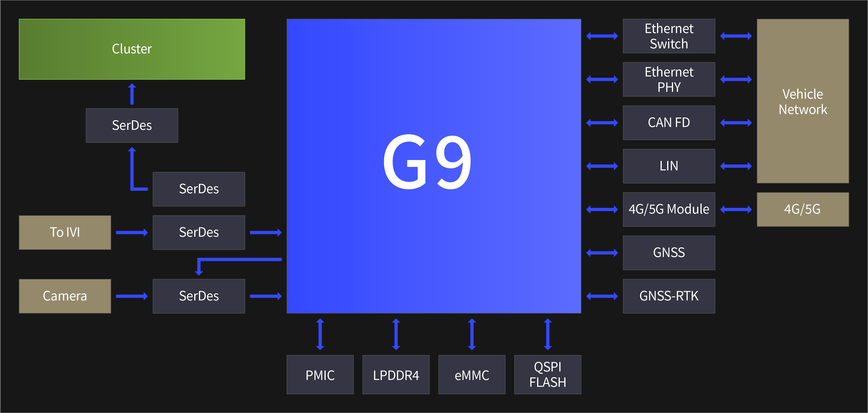Click the green Cluster block

132,49
